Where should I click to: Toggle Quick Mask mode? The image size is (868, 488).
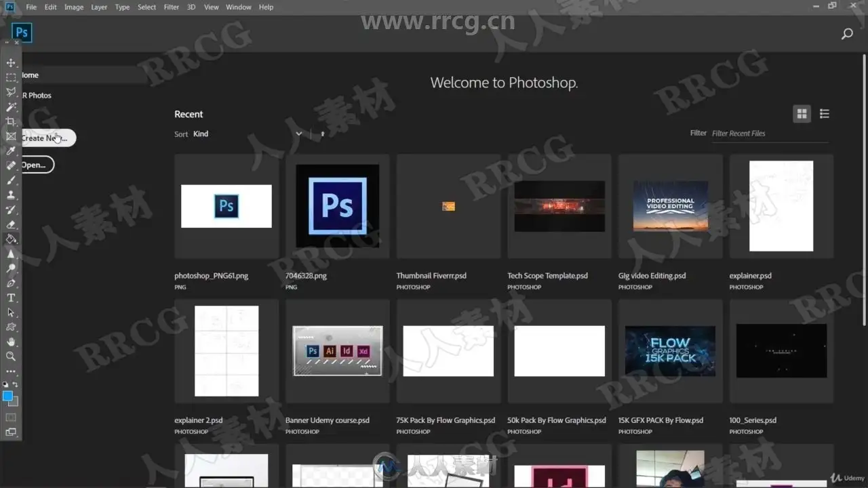[x=11, y=418]
